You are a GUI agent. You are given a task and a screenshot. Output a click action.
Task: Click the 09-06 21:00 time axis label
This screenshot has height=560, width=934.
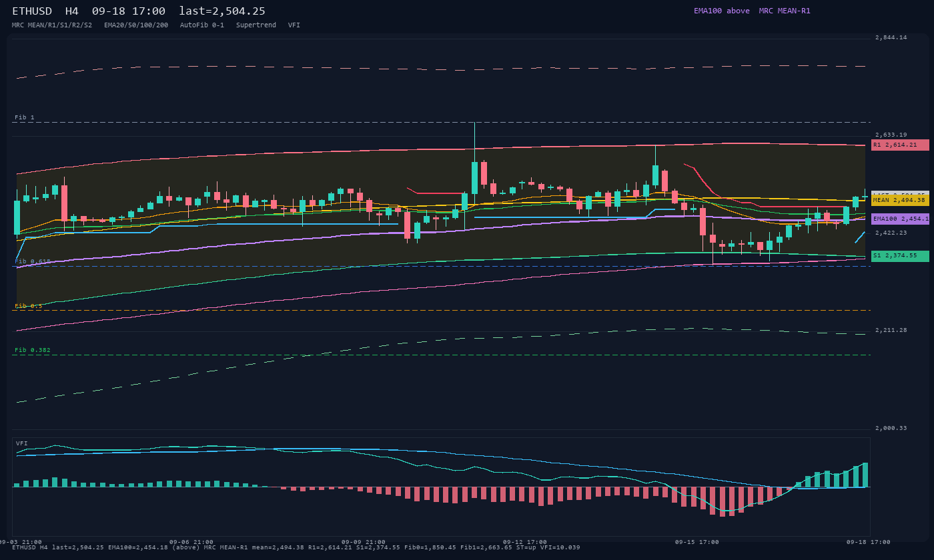(191, 542)
